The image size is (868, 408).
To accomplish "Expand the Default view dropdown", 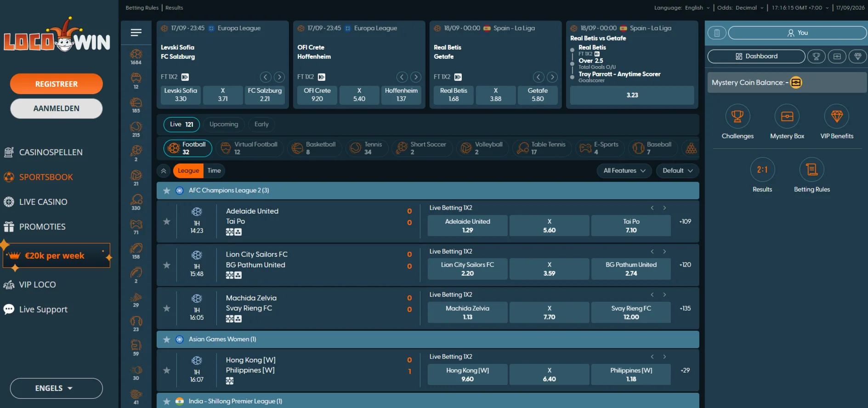I will click(x=678, y=170).
